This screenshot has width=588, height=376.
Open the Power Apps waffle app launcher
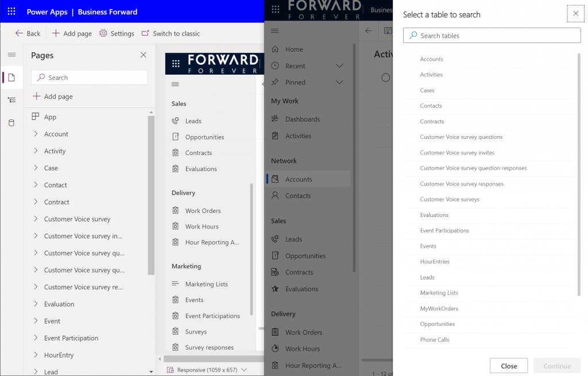tap(11, 11)
